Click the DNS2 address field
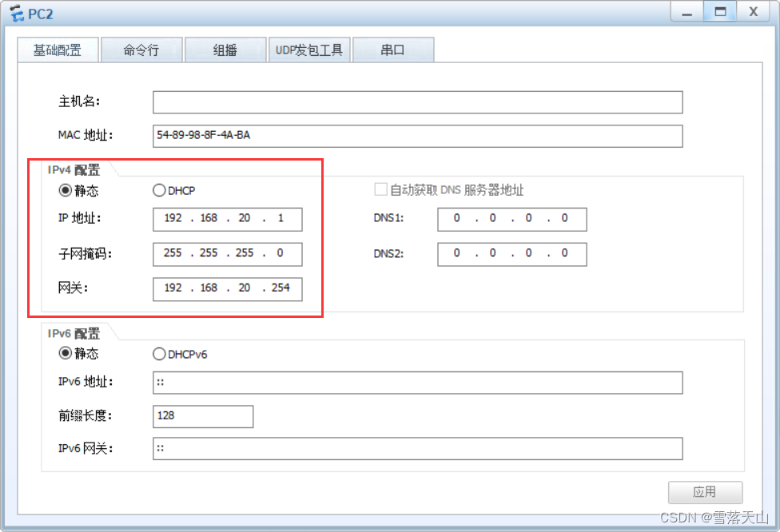Screen dimensions: 780x532 tap(511, 254)
